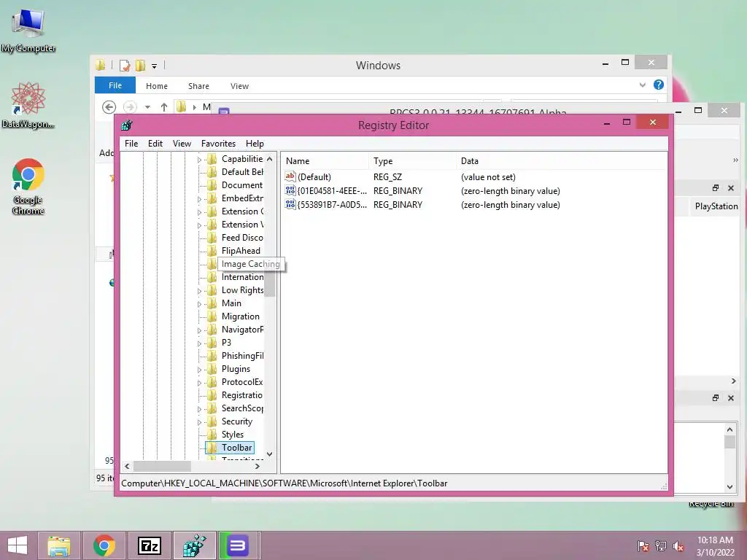The image size is (747, 560).
Task: Select the Security key folder icon
Action: tap(212, 421)
